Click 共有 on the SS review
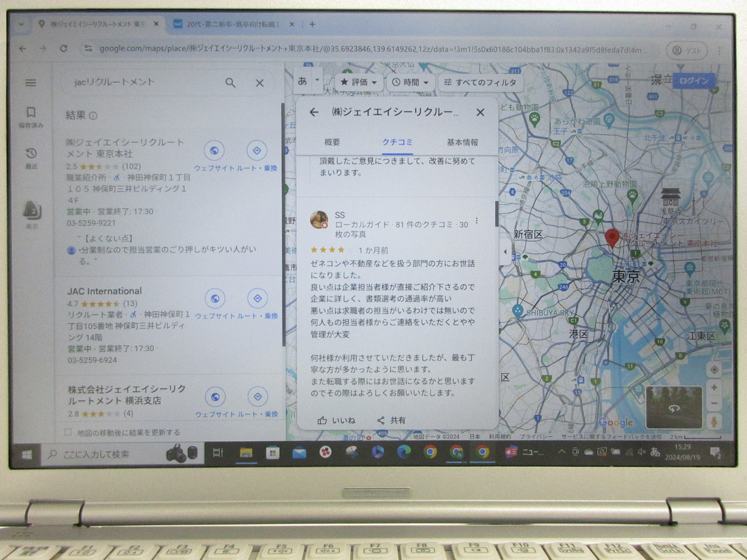 (391, 420)
